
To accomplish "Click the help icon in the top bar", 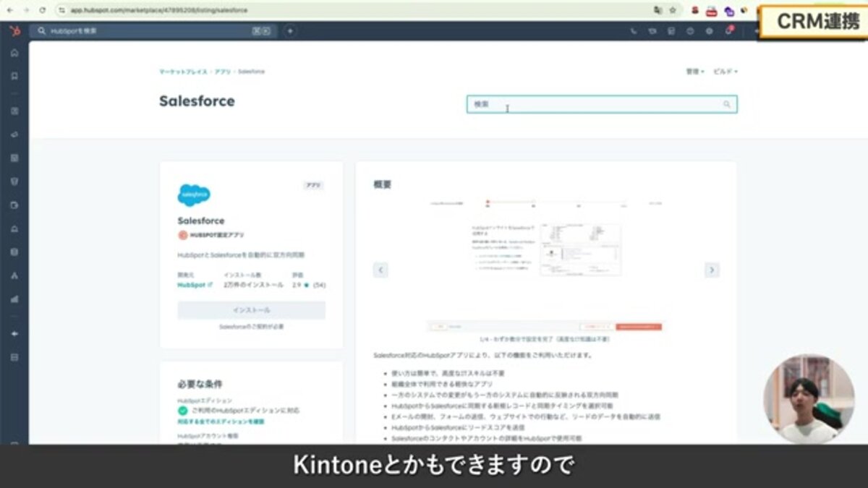I will (x=691, y=31).
